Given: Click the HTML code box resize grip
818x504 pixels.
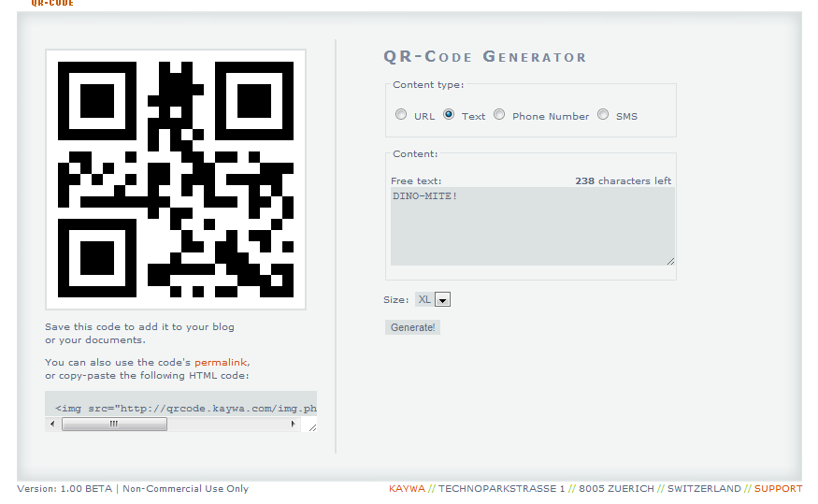Looking at the screenshot, I should pos(312,427).
